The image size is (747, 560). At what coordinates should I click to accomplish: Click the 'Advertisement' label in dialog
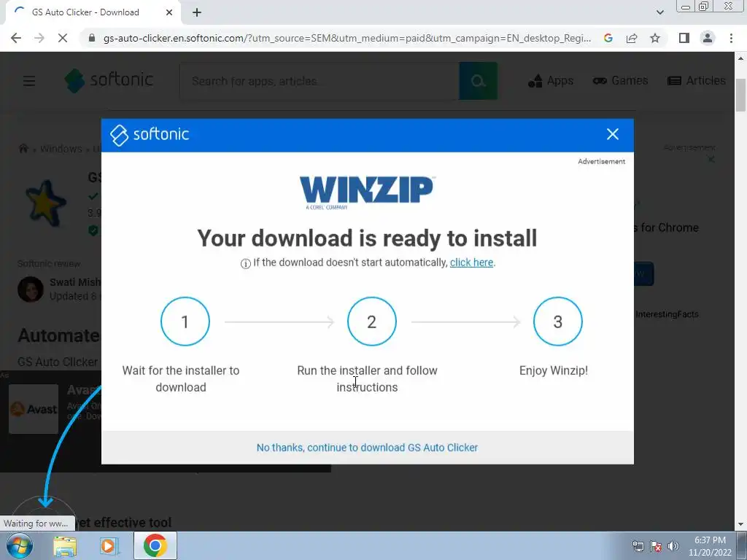click(602, 161)
